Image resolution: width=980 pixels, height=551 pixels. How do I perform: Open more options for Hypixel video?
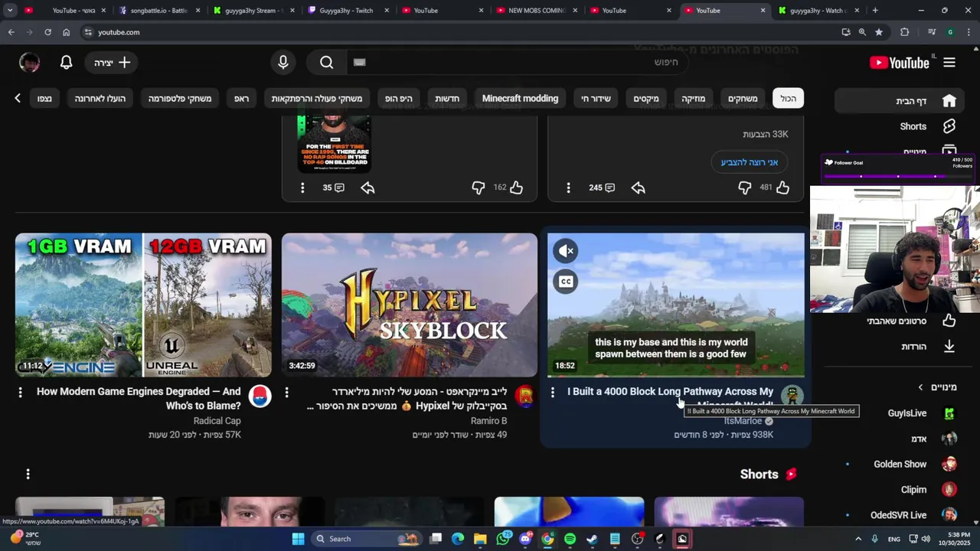(286, 392)
